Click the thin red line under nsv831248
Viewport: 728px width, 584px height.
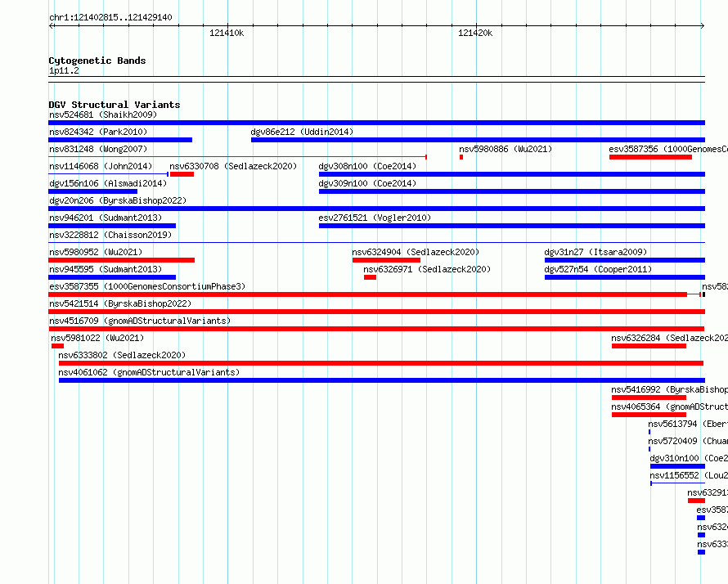coord(237,157)
